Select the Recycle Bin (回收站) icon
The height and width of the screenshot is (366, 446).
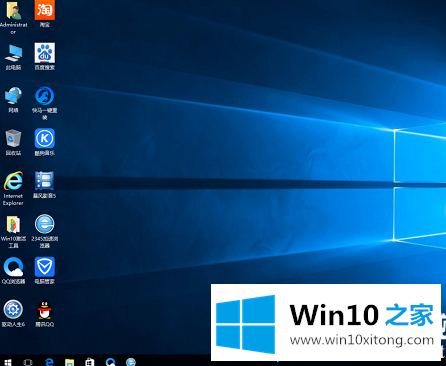point(13,138)
